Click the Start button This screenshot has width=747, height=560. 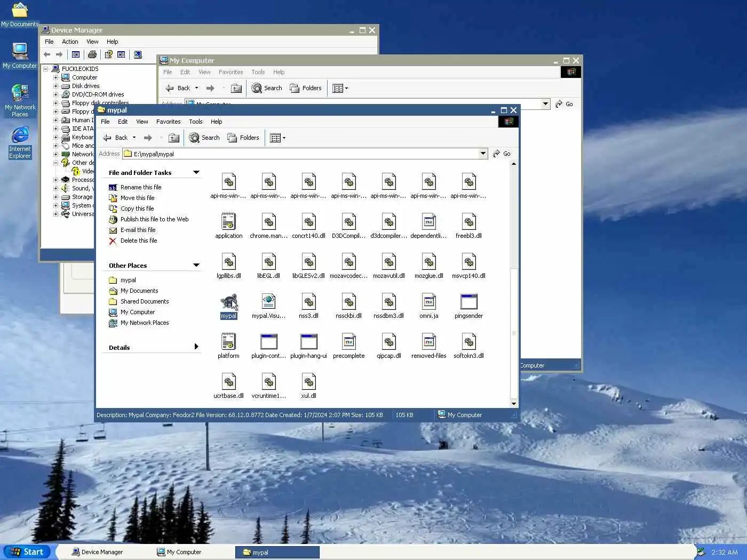pyautogui.click(x=27, y=552)
